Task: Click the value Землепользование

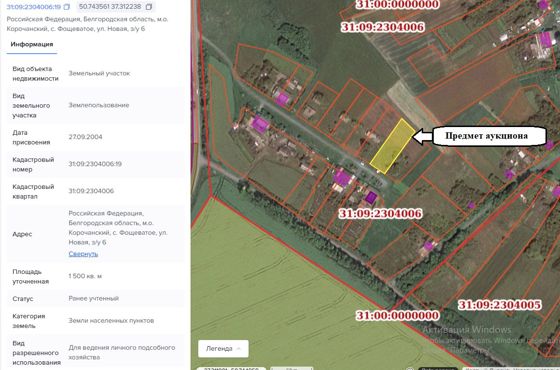Action: (x=99, y=105)
